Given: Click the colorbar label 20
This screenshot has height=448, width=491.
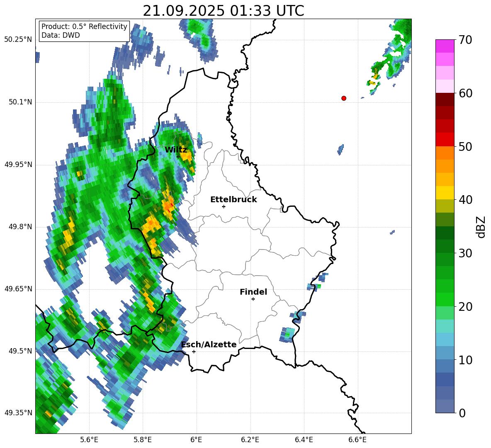Looking at the screenshot, I should pos(465,307).
